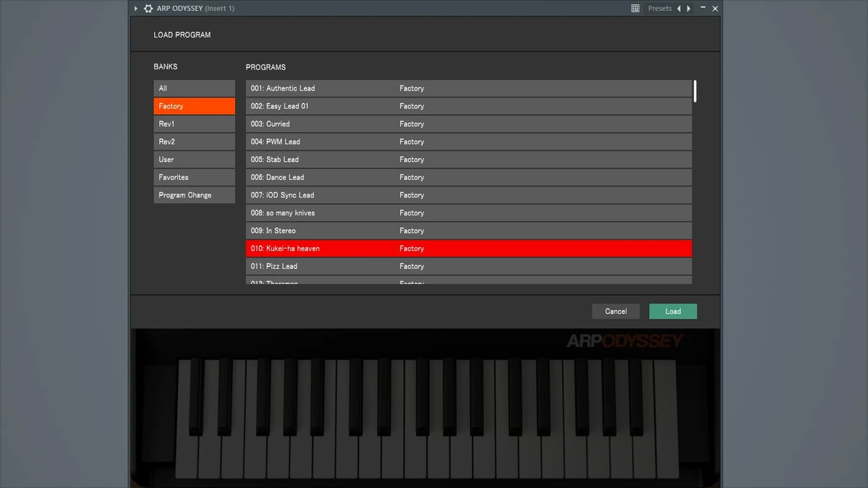This screenshot has height=488, width=868.
Task: Go to the next preset arrow
Action: coord(689,9)
